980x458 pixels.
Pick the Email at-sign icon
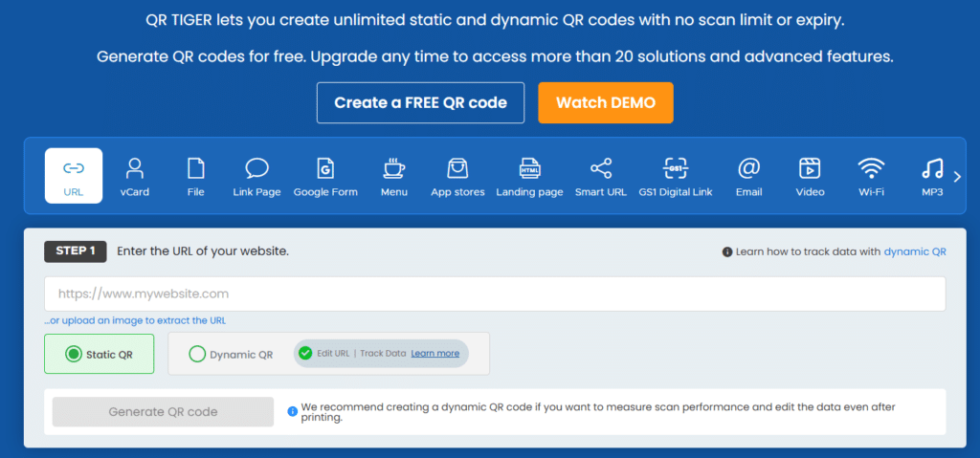click(x=748, y=168)
